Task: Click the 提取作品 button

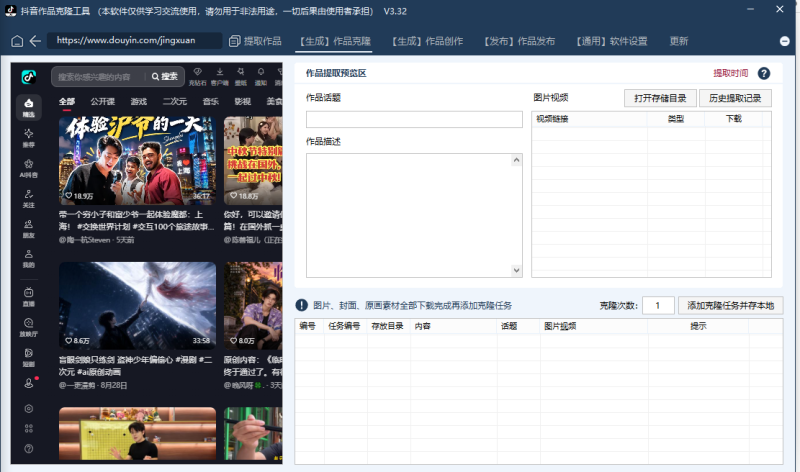Action: [x=255, y=41]
